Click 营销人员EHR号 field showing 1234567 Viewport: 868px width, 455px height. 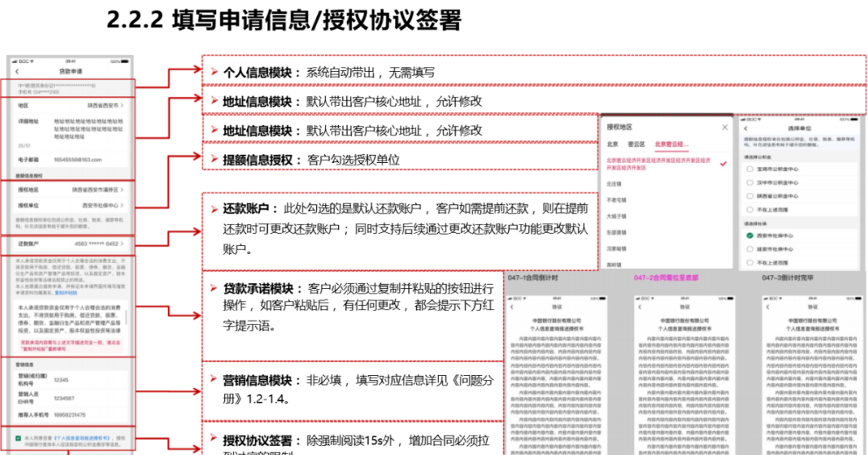(x=64, y=398)
